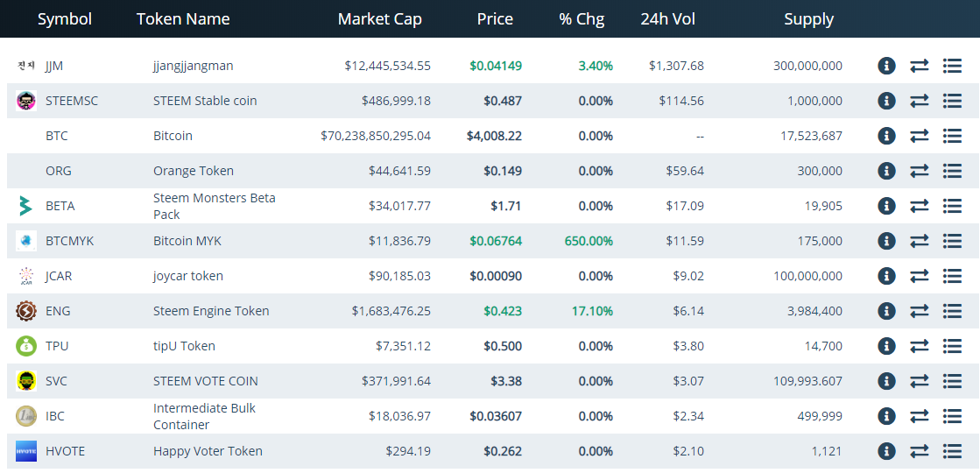Viewport: 980px width, 473px height.
Task: Open list icon in ENG row
Action: [952, 311]
